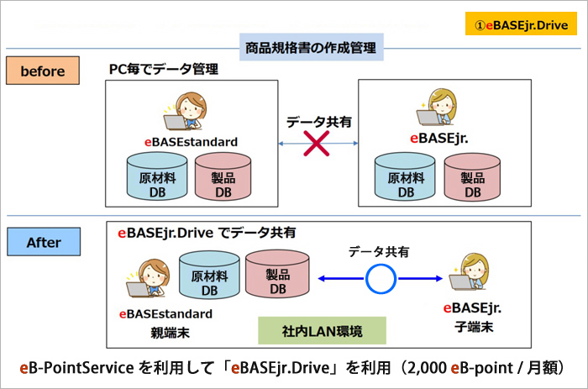This screenshot has height=389, width=588.
Task: Click the green 社内LAN環境 box
Action: pos(322,331)
